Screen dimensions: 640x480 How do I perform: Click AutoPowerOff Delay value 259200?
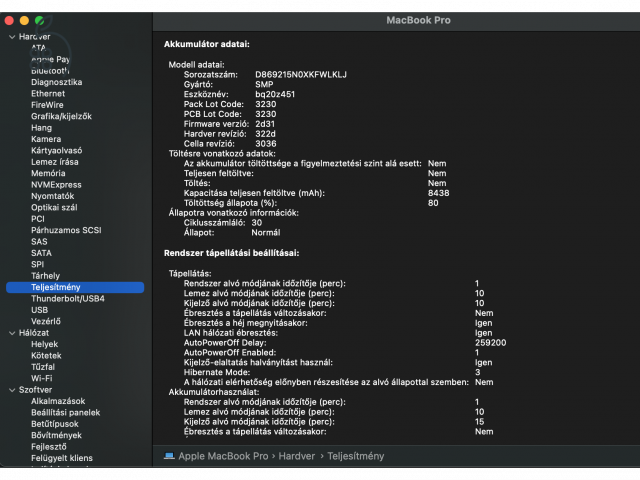point(490,343)
